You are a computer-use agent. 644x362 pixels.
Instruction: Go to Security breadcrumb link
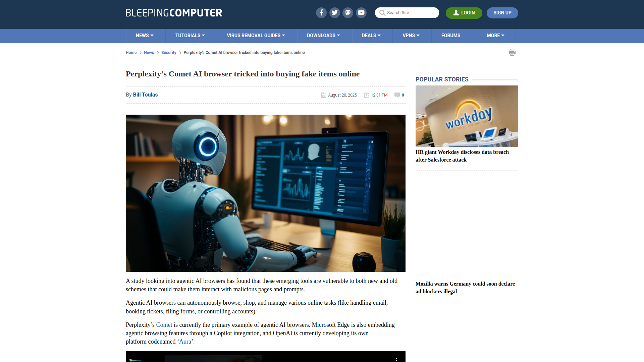[x=169, y=53]
